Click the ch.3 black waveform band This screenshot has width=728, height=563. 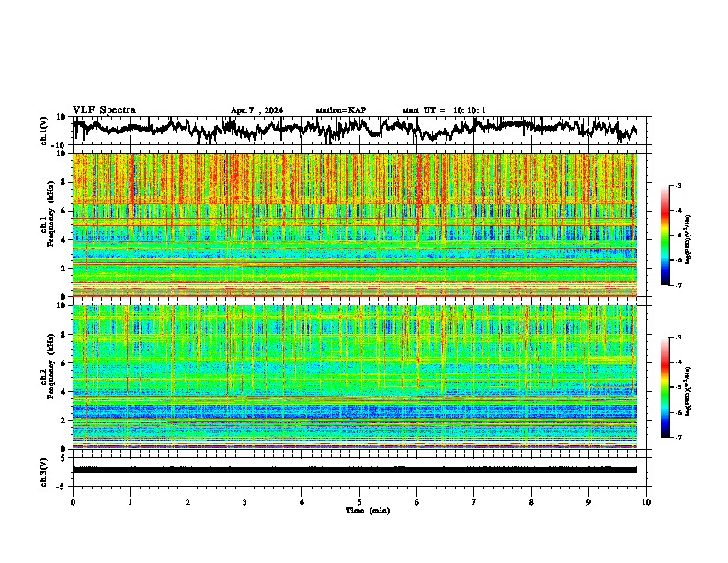pos(355,470)
